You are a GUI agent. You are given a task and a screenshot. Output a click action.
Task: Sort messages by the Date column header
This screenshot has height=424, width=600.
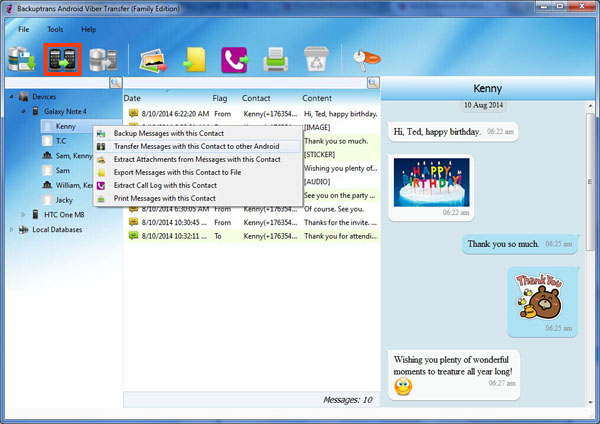pos(132,98)
